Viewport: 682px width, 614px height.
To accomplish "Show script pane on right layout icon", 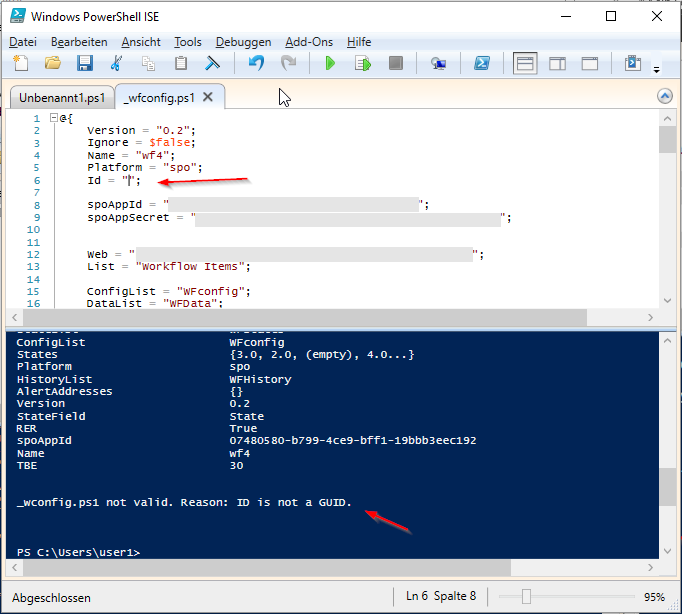I will point(557,63).
